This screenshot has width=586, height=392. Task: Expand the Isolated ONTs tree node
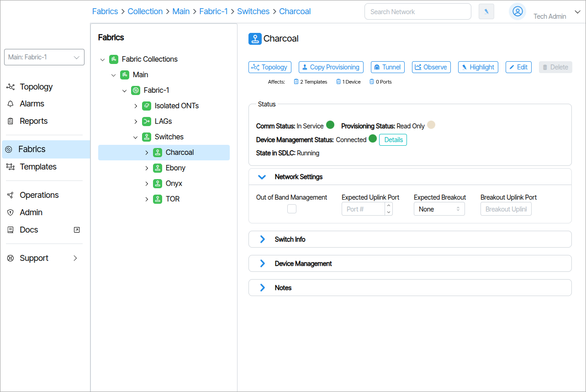coord(136,106)
